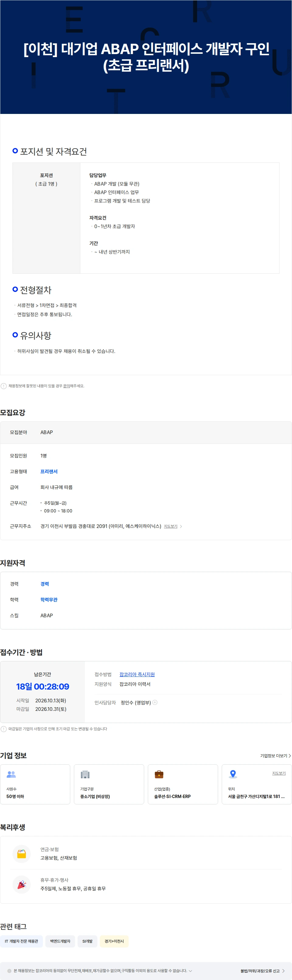Image resolution: width=292 pixels, height=980 pixels.
Task: Click the ( 초급 1명 ) position text
Action: [x=47, y=184]
